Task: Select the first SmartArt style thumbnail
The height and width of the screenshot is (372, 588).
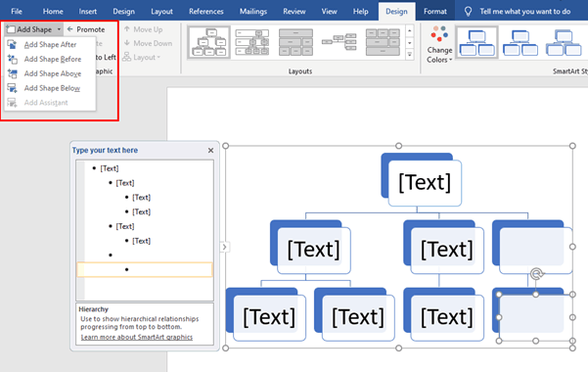Action: 476,42
